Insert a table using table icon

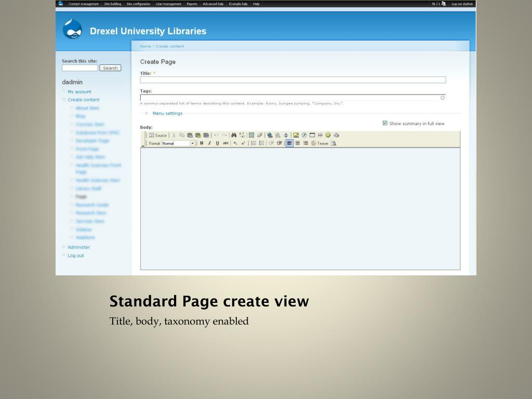(251, 135)
